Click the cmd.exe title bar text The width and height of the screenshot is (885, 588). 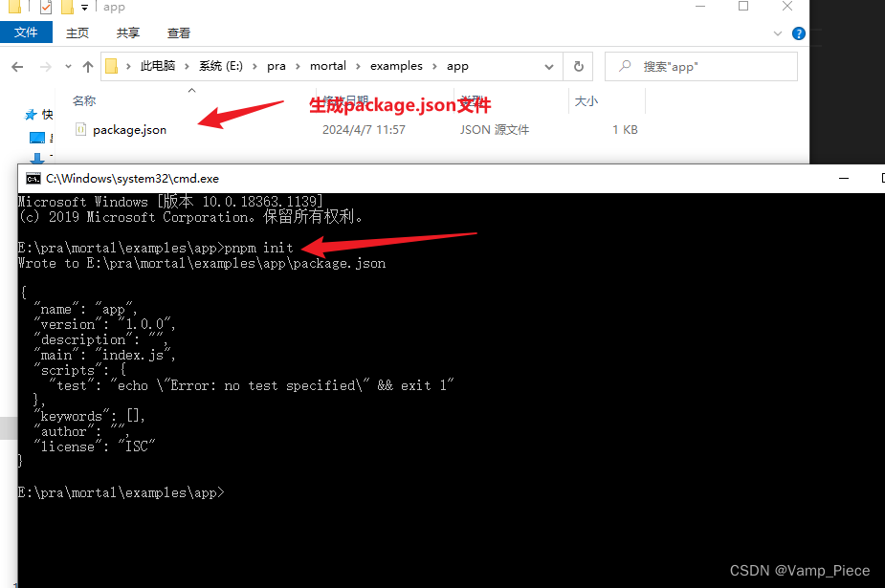(132, 178)
